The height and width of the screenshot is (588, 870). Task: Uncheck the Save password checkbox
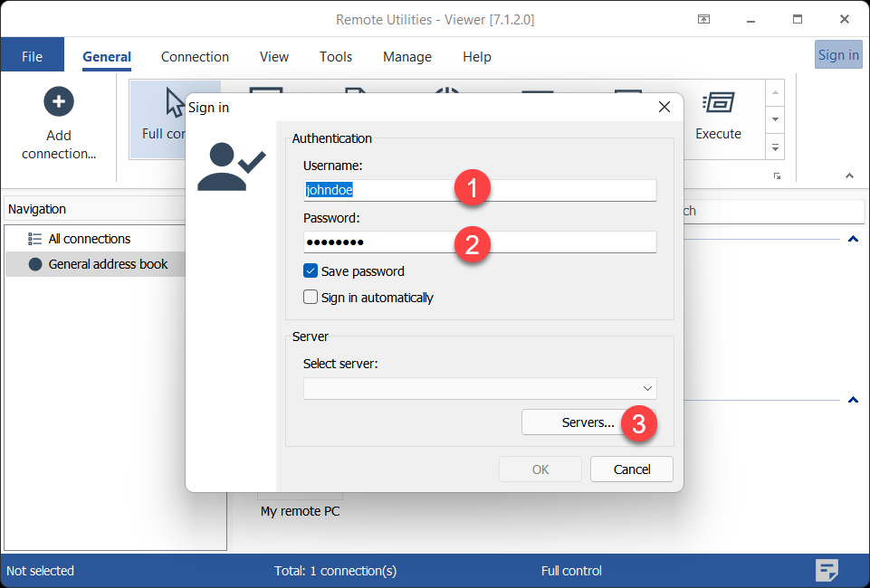(311, 270)
